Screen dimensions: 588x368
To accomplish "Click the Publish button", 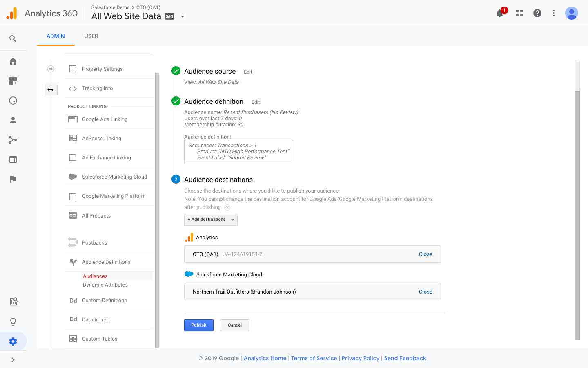I will [199, 325].
